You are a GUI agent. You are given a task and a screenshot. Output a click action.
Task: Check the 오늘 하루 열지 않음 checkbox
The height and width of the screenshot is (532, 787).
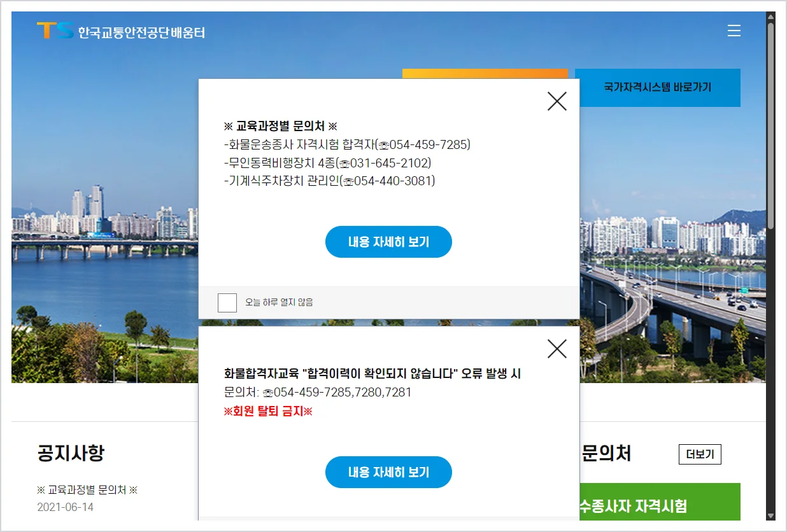pyautogui.click(x=227, y=303)
